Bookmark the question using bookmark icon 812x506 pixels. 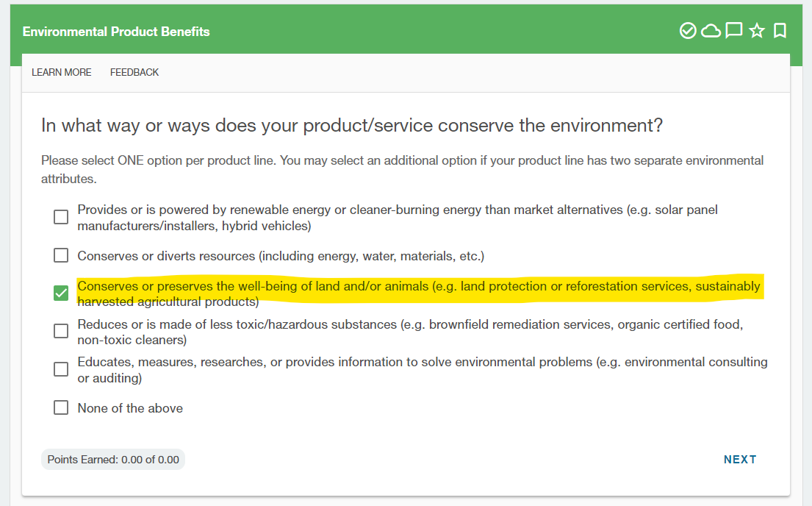click(780, 31)
